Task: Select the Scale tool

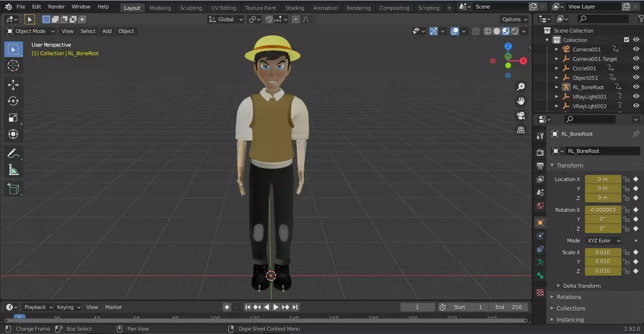Action: coord(13,117)
